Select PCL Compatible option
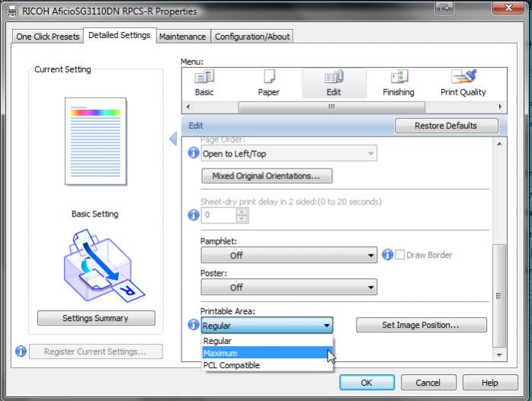 coord(268,365)
